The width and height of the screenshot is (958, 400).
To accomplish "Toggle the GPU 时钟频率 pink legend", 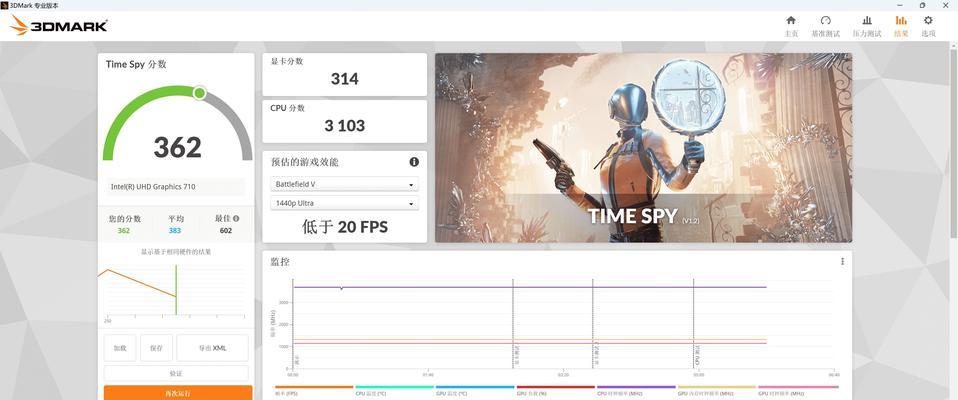I will [x=798, y=391].
